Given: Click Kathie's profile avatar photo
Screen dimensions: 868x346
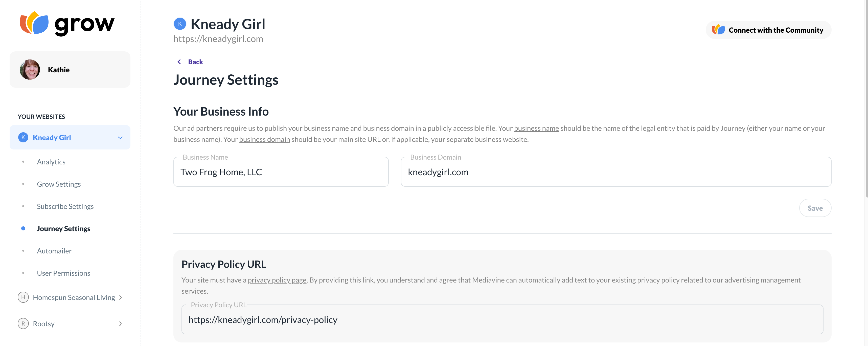Looking at the screenshot, I should click(30, 70).
